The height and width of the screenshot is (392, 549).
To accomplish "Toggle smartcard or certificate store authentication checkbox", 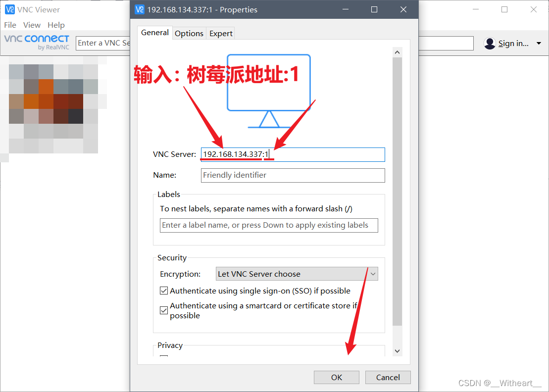I will coord(163,310).
